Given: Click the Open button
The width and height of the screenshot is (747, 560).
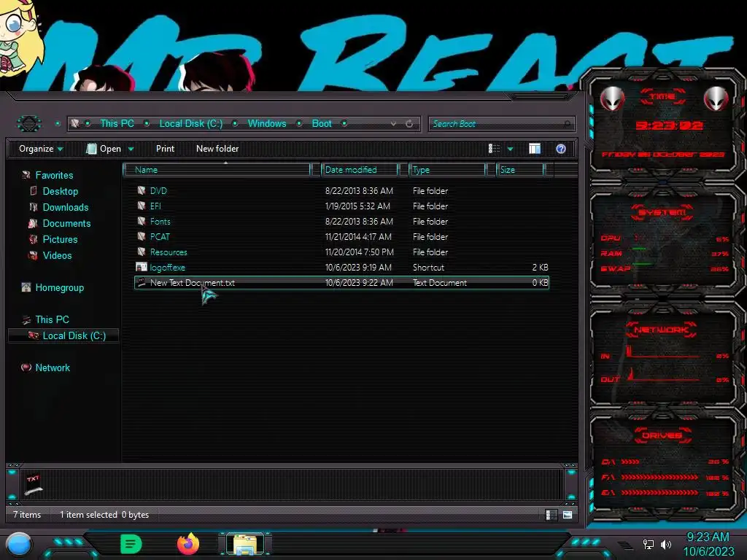Looking at the screenshot, I should [x=104, y=149].
